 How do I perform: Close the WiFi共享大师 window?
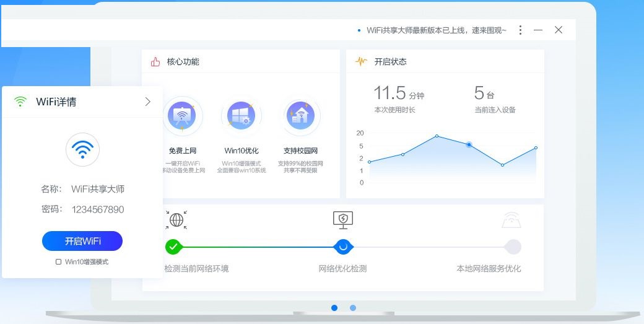(x=558, y=30)
